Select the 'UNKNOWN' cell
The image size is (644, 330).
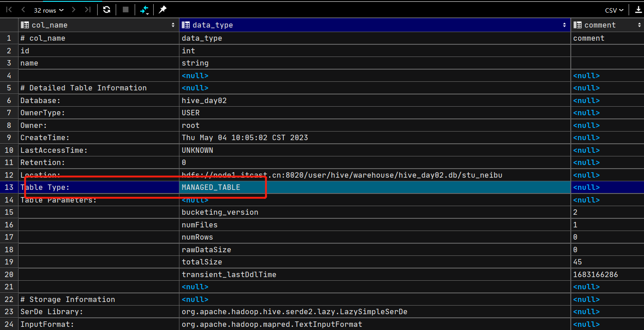point(375,150)
